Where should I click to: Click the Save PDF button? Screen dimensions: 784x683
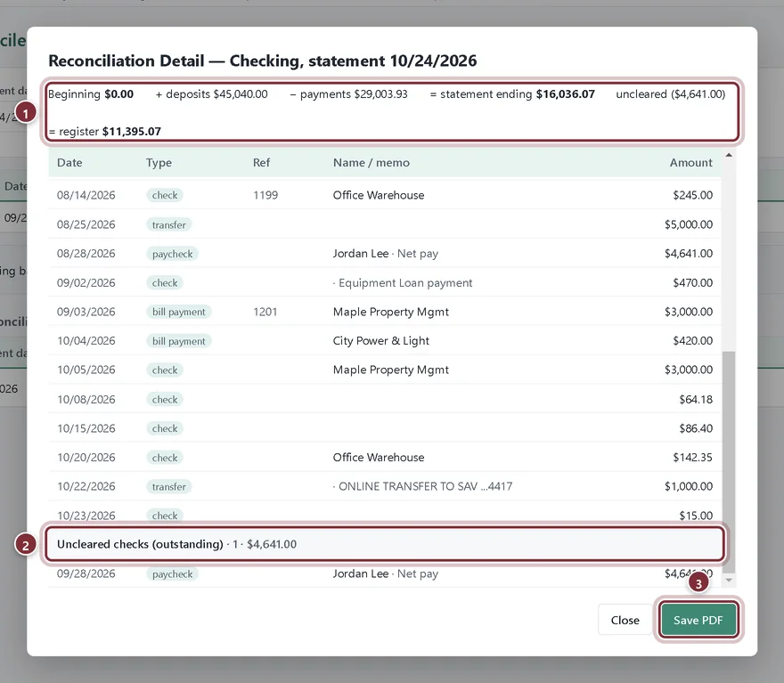click(x=698, y=620)
